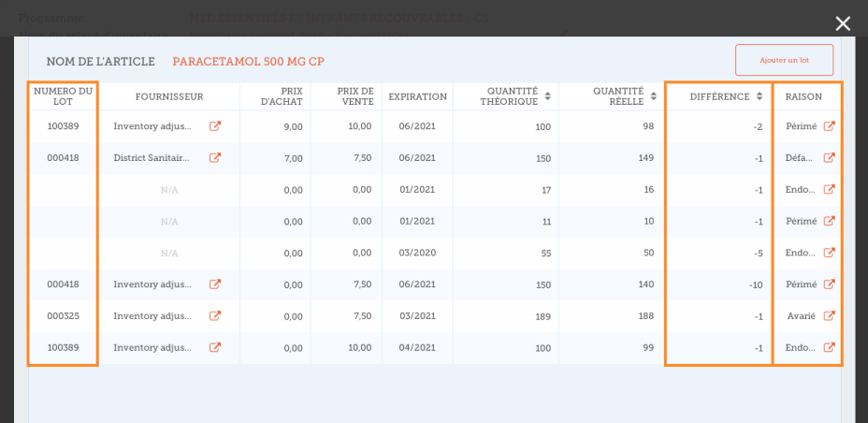868x423 pixels.
Task: Open supplier link icon for lot 100389 expiring 04/2021
Action: tap(215, 347)
